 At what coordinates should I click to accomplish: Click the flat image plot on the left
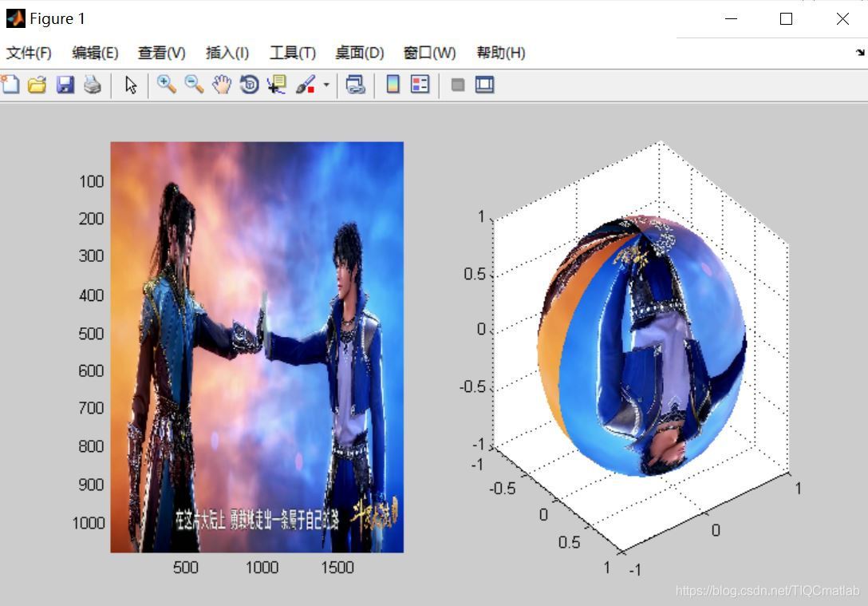[257, 347]
